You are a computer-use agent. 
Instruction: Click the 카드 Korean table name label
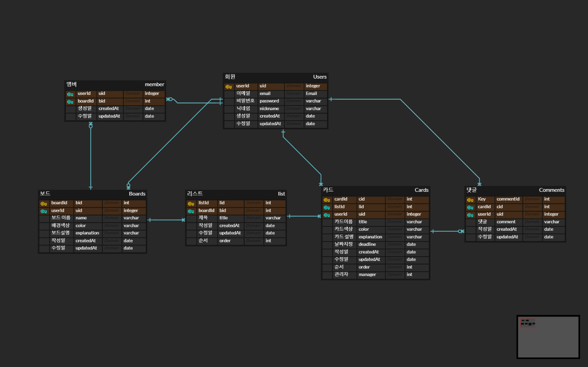328,190
